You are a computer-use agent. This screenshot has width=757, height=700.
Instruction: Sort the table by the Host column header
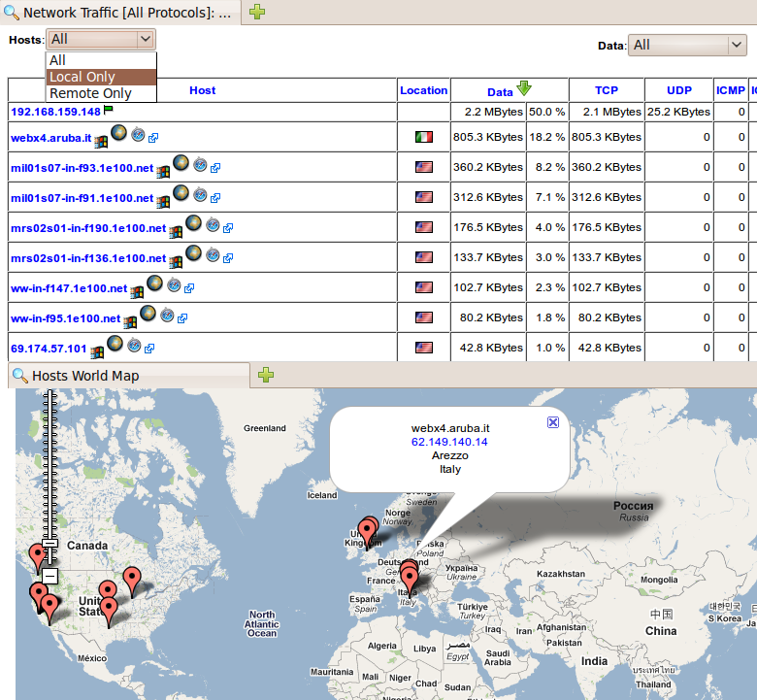tap(202, 90)
